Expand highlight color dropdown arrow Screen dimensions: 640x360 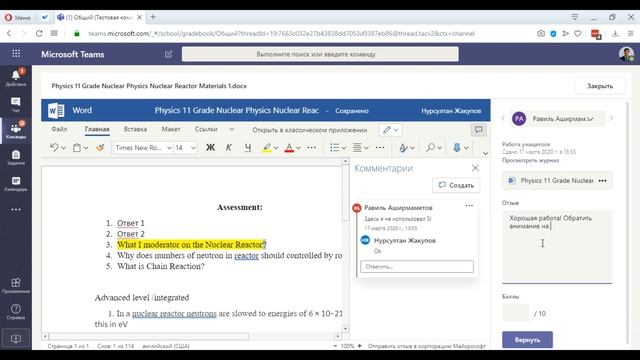click(276, 148)
